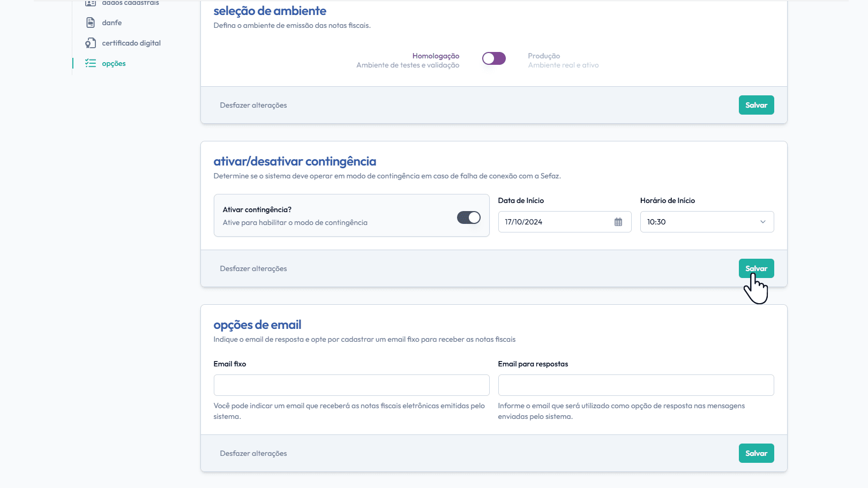Click the opções checklist icon
The image size is (868, 488).
click(91, 63)
